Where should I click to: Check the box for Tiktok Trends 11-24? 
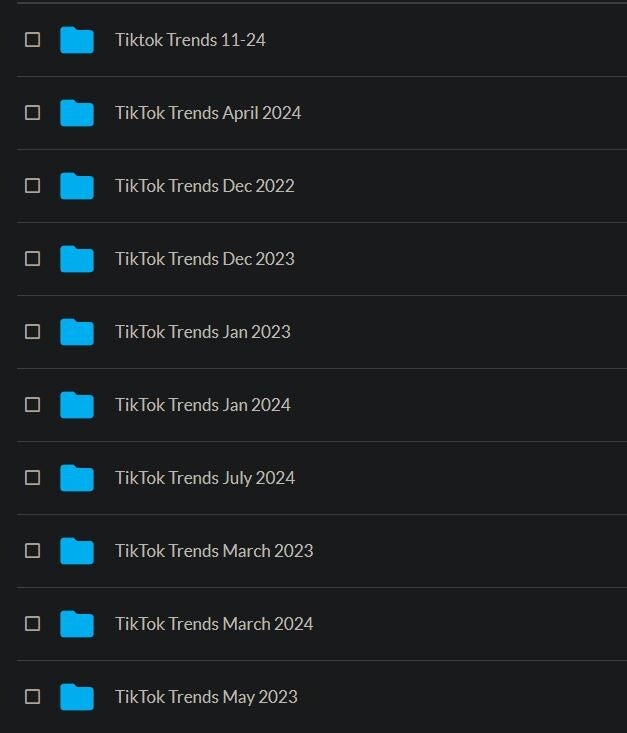(x=33, y=40)
